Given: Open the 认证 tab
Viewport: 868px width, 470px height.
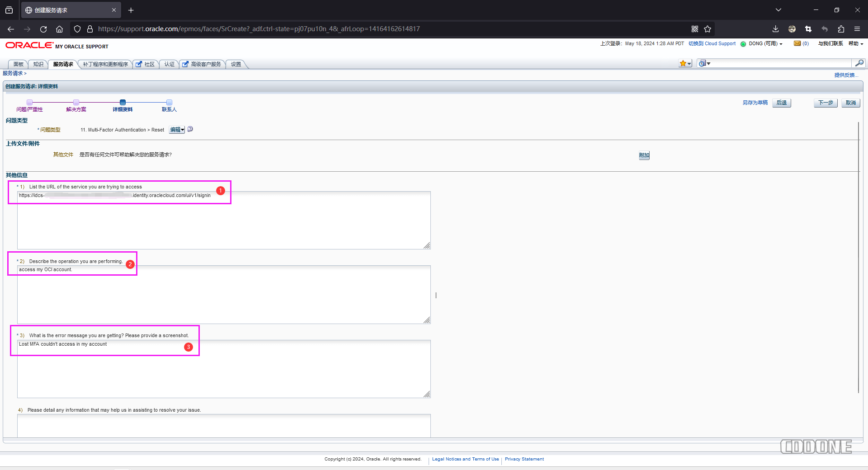Looking at the screenshot, I should pyautogui.click(x=169, y=64).
